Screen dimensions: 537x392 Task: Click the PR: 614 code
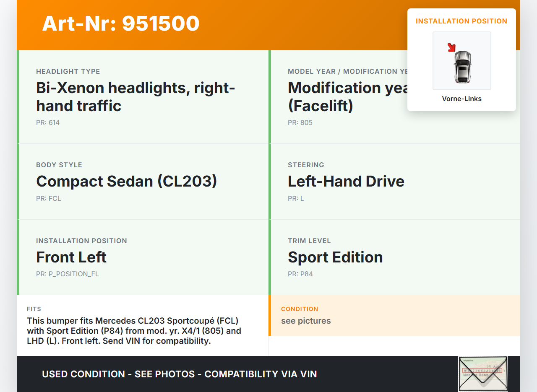[x=48, y=123]
